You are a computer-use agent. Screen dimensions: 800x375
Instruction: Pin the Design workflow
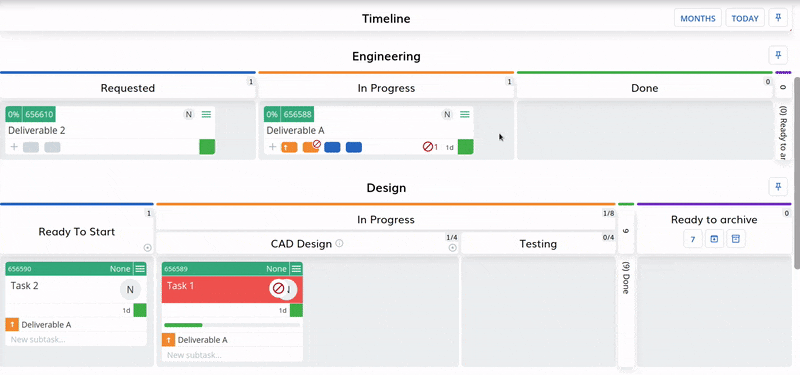coord(778,187)
